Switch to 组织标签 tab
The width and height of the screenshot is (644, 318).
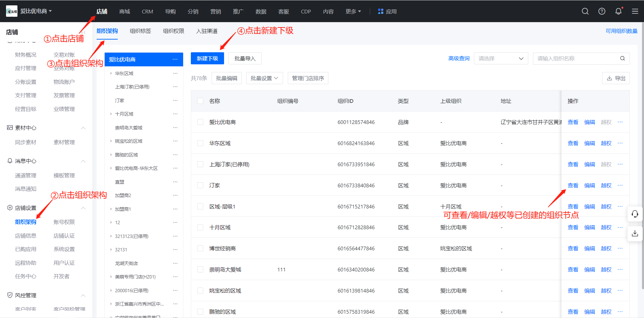140,31
